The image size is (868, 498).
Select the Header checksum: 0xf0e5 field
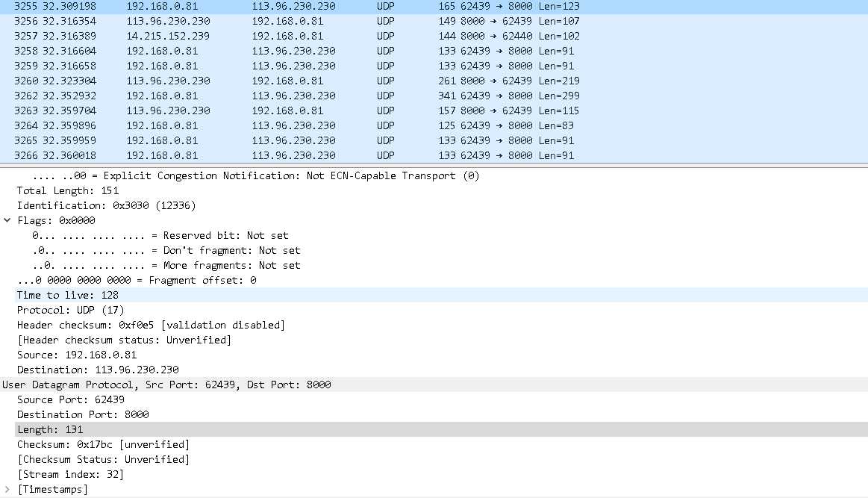tap(151, 326)
